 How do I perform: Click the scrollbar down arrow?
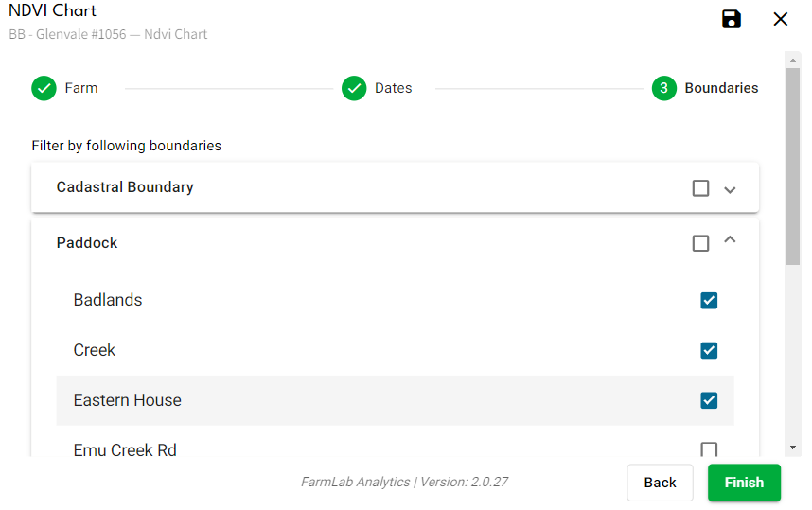click(x=793, y=447)
